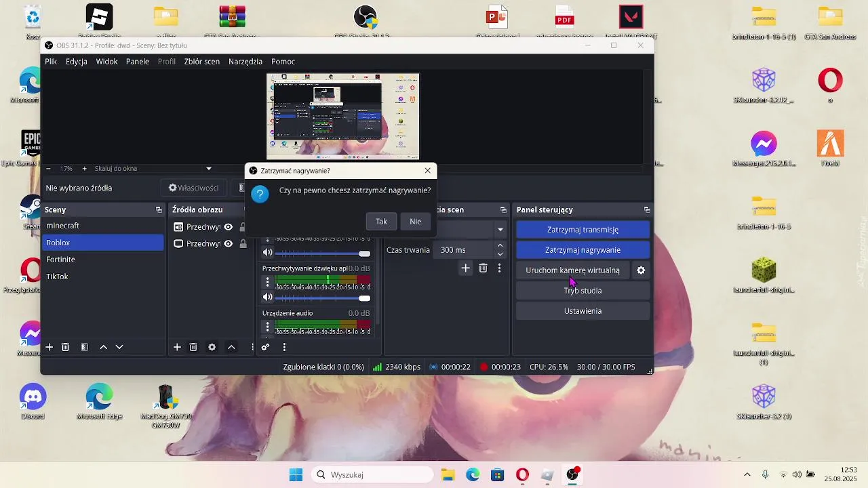The width and height of the screenshot is (868, 488).
Task: Open options dots for Przechwytywanie dźwięku apl track
Action: 267,282
